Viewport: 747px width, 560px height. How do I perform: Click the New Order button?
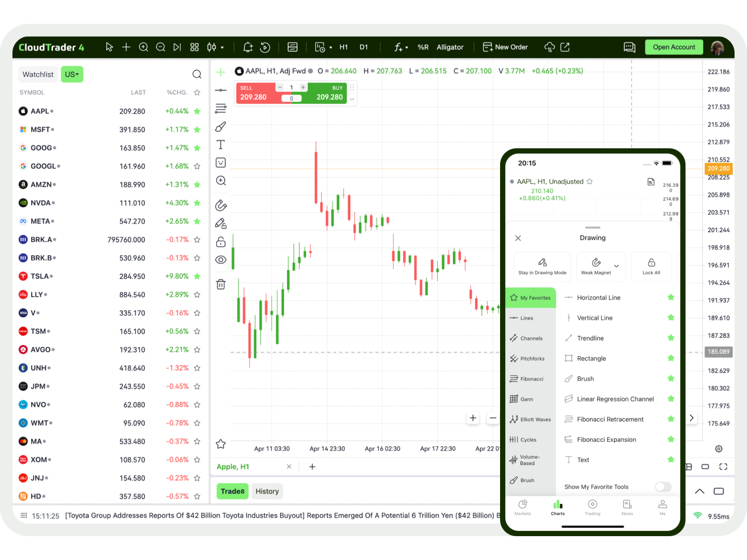point(505,47)
